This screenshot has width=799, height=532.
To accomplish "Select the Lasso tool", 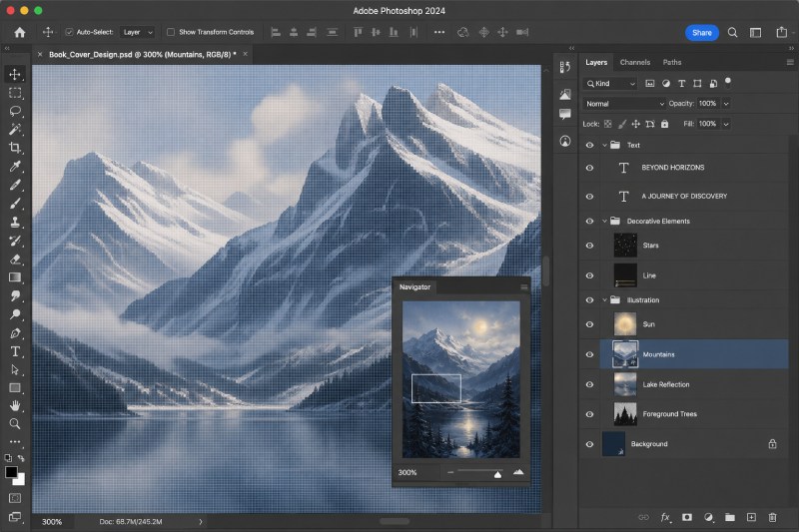I will 15,111.
